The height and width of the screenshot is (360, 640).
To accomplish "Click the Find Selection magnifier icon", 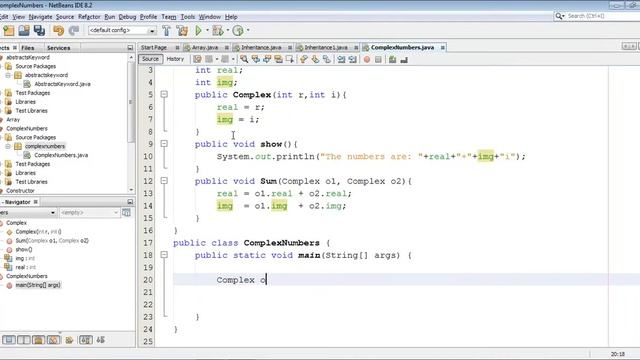I will (x=244, y=60).
